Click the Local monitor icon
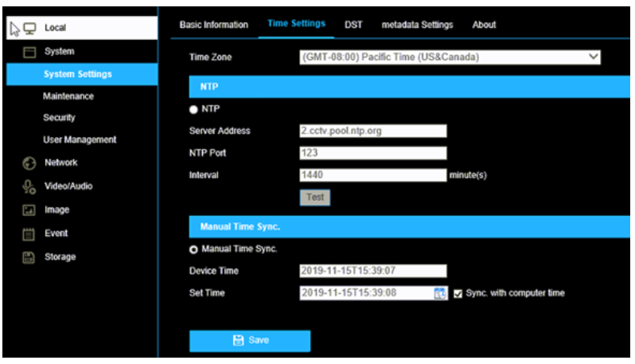The image size is (635, 364). click(x=29, y=28)
